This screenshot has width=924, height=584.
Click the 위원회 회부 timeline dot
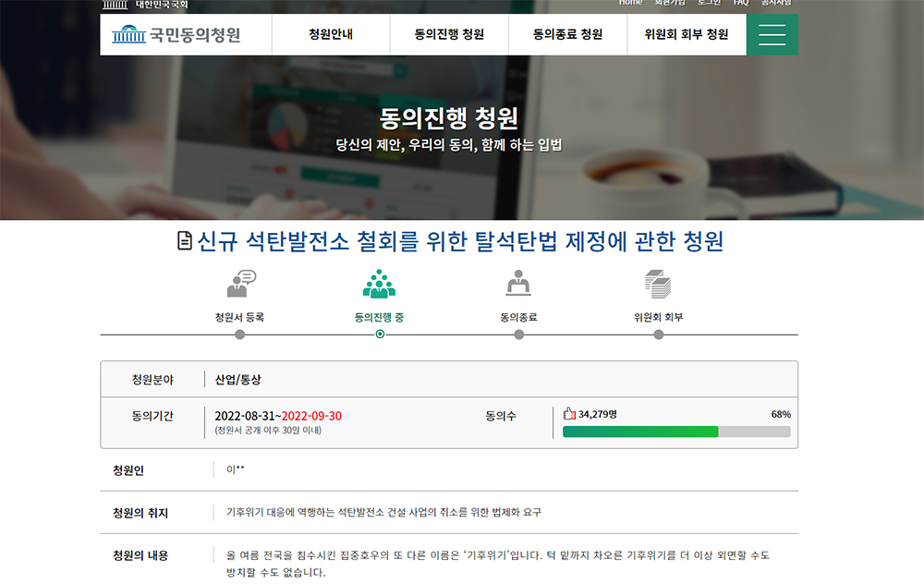click(x=659, y=335)
